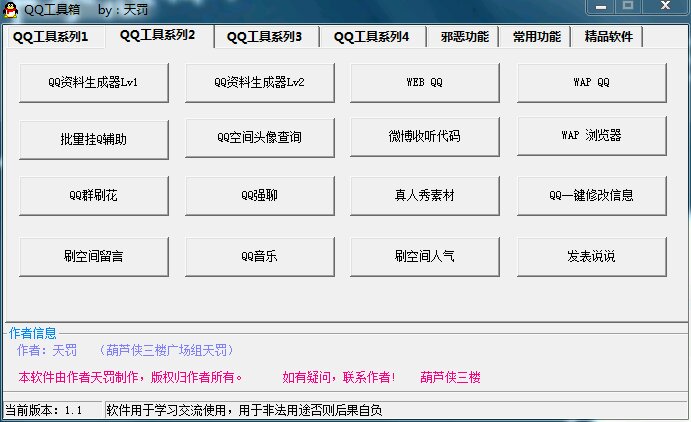Screen dimensions: 691x422
Task: Open QQ空间头像查询 tool
Action: tap(260, 137)
